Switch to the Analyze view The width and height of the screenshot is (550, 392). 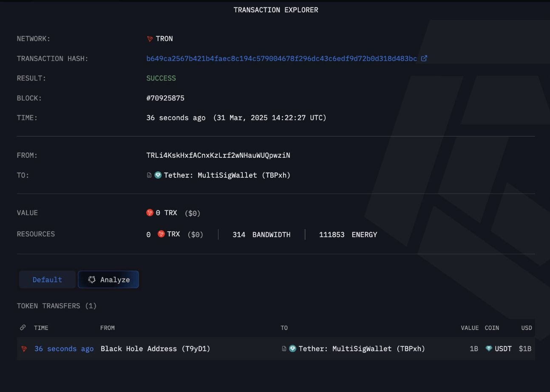pos(108,279)
